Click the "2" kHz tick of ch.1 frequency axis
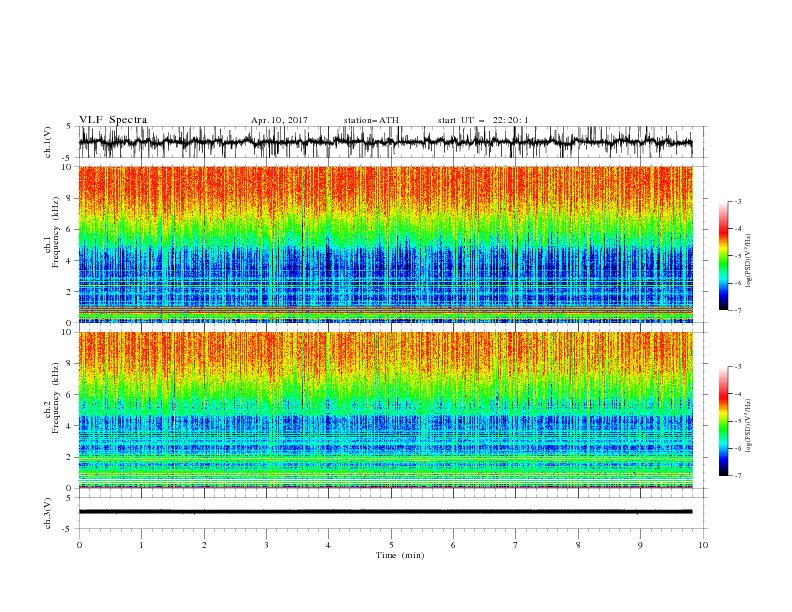The height and width of the screenshot is (612, 792). (69, 292)
